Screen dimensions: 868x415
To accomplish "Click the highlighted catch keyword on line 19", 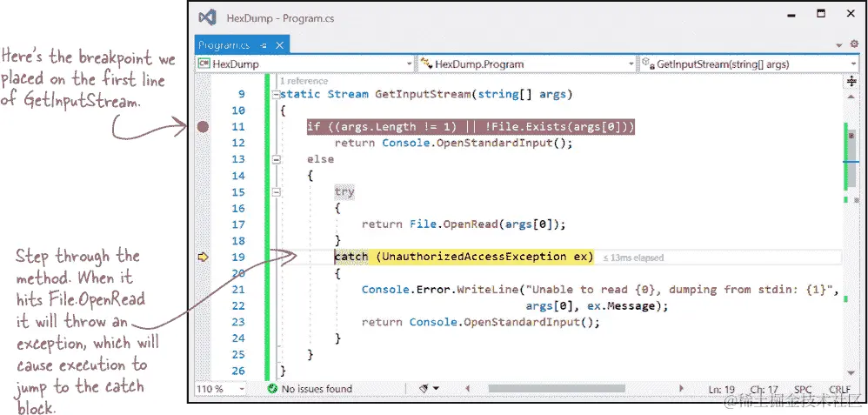I will (351, 257).
